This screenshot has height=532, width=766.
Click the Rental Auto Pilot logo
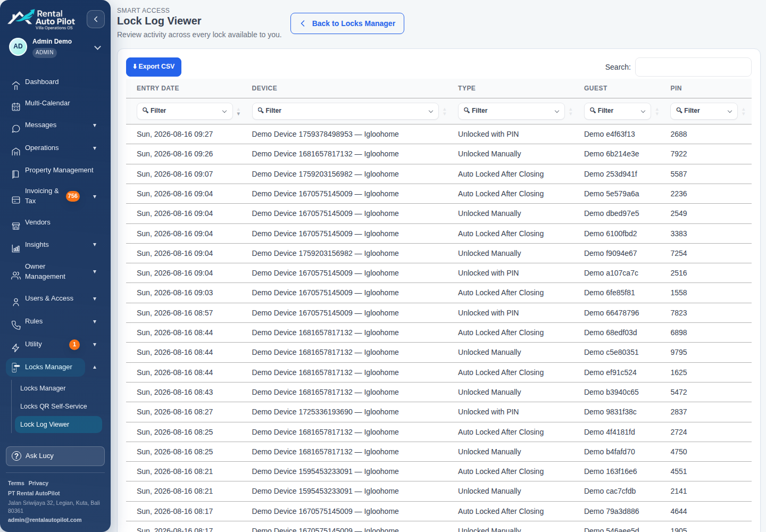coord(41,19)
